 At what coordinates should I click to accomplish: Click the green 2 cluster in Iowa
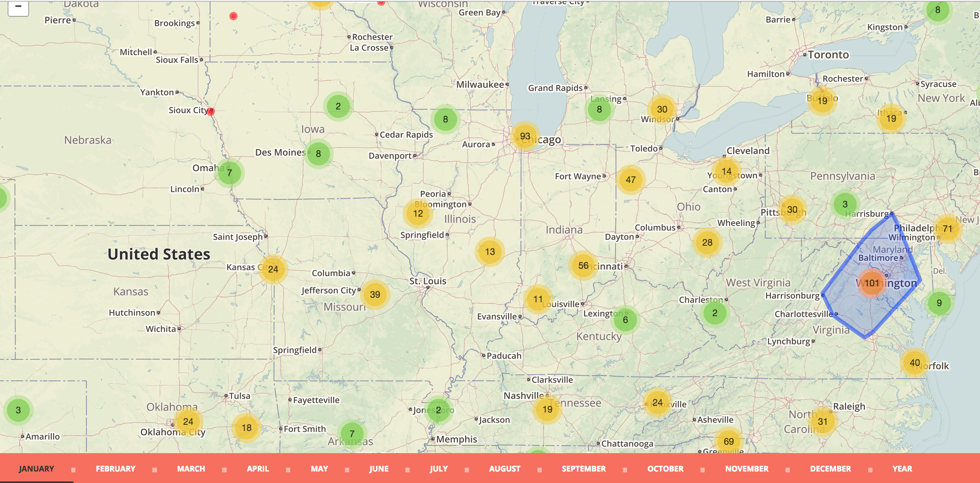click(x=338, y=106)
